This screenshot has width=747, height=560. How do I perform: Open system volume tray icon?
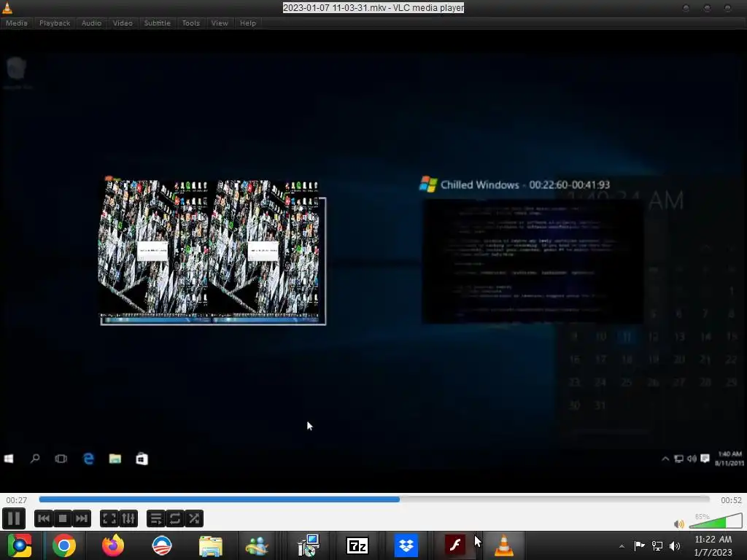(x=675, y=545)
